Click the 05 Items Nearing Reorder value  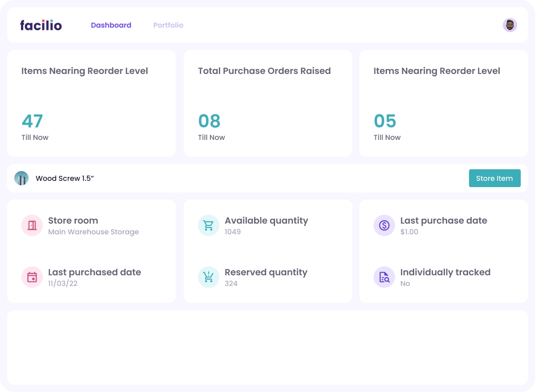[x=385, y=121]
